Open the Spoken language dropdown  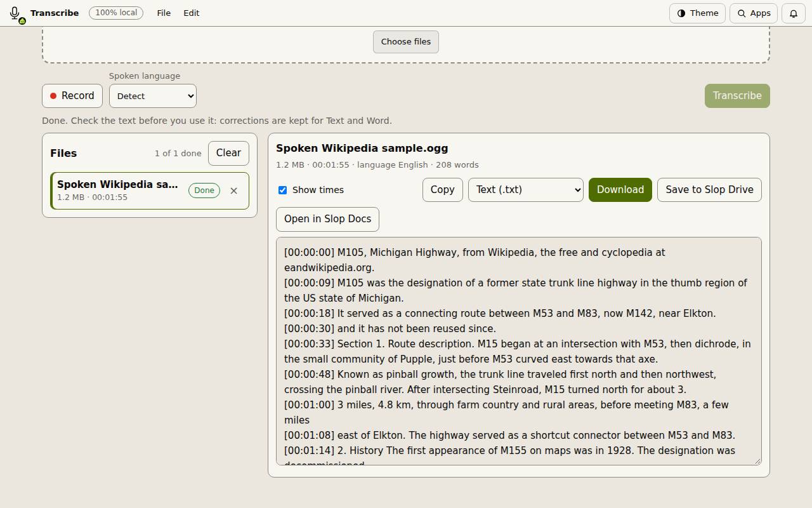pyautogui.click(x=153, y=96)
